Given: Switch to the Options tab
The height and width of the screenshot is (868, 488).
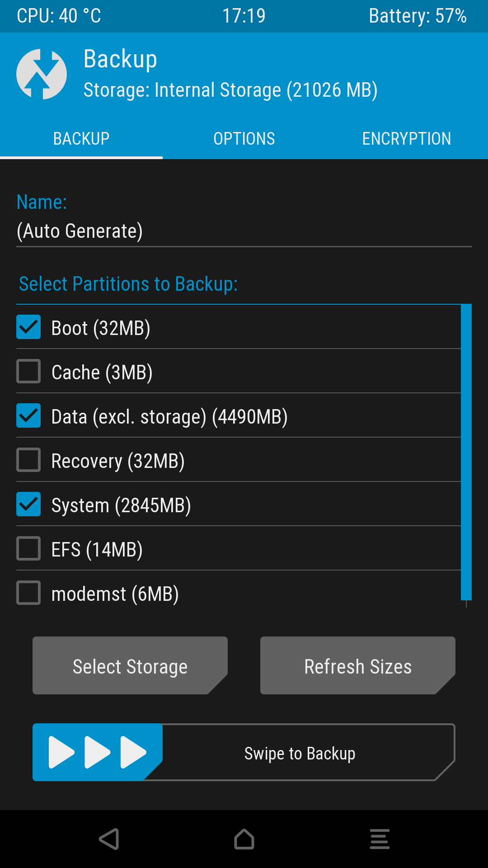Looking at the screenshot, I should 244,139.
